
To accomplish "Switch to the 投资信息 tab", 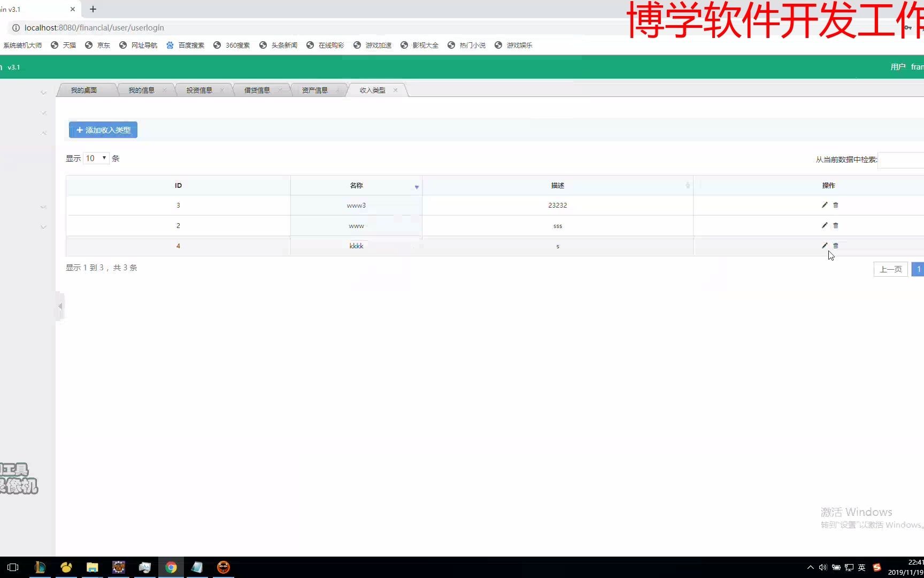I will tap(199, 90).
